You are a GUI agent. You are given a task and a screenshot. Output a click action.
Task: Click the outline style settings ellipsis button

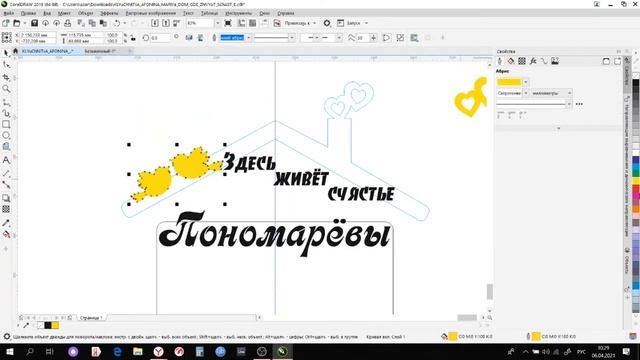tap(579, 104)
